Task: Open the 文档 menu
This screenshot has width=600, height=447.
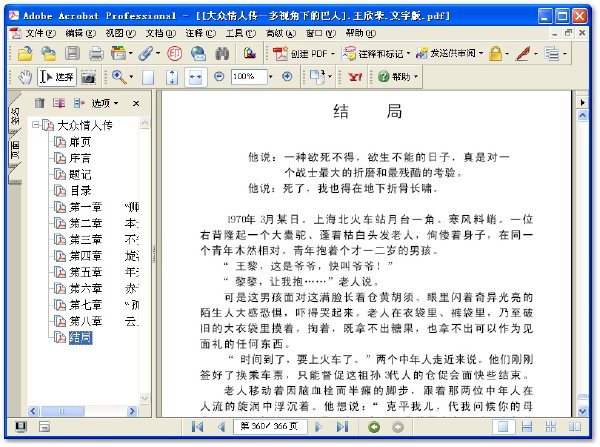Action: pyautogui.click(x=160, y=33)
